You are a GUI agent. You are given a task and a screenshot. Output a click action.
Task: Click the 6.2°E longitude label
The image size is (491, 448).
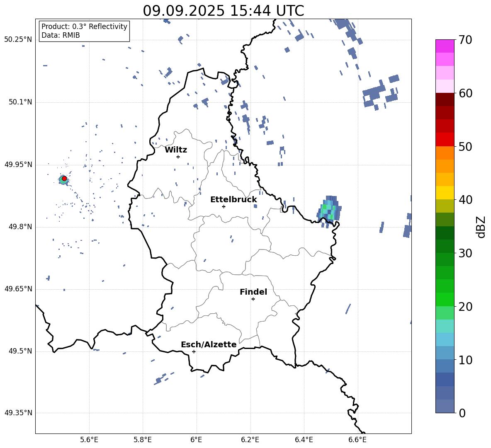click(x=250, y=440)
